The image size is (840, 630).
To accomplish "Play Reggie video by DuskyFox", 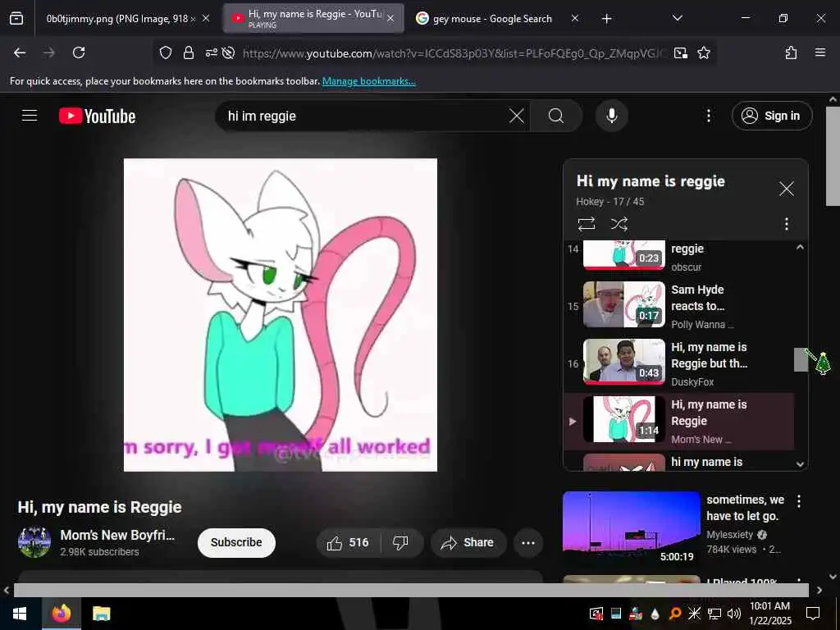I will [678, 363].
